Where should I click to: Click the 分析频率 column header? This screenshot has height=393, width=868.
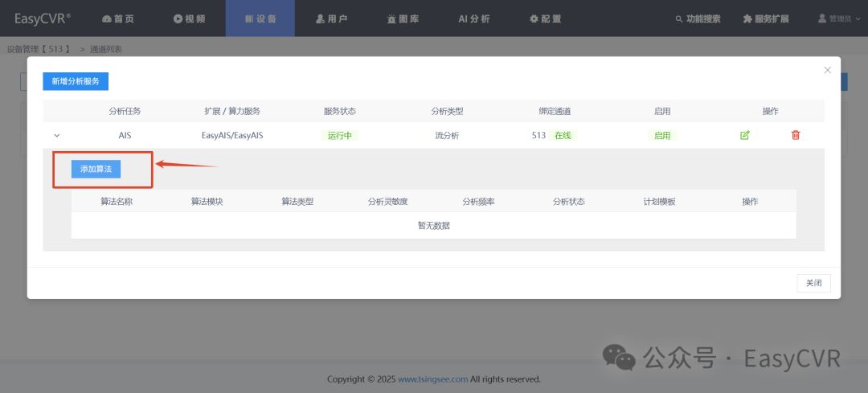coord(479,202)
